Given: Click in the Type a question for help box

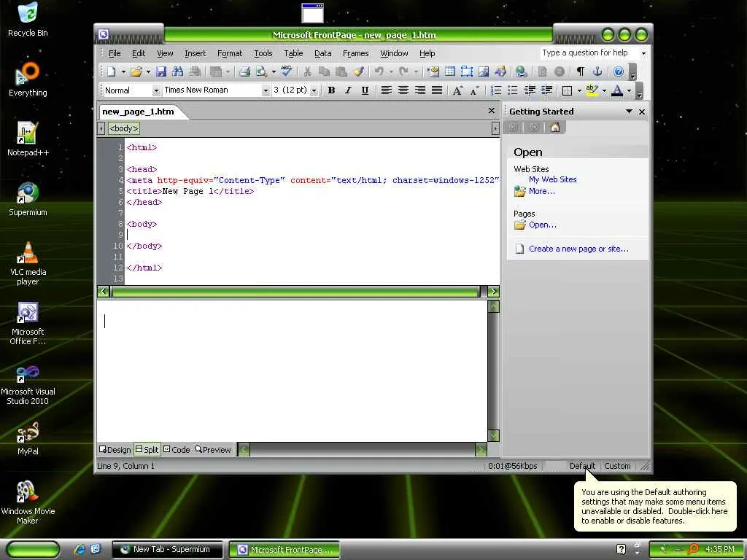Looking at the screenshot, I should pyautogui.click(x=589, y=52).
